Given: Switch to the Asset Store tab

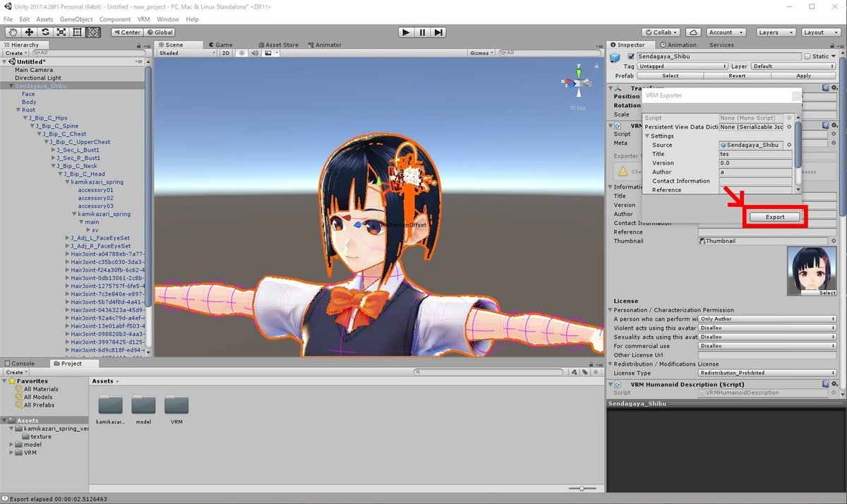Looking at the screenshot, I should point(278,44).
